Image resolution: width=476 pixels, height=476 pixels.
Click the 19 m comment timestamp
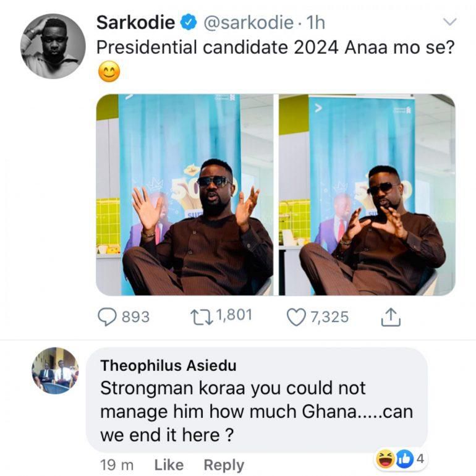coord(116,464)
